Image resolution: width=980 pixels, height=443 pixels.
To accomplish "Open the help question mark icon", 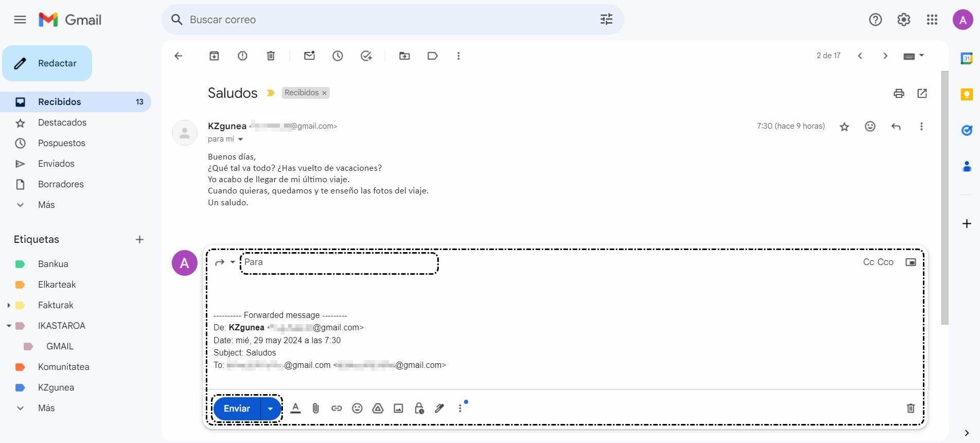I will pos(875,20).
